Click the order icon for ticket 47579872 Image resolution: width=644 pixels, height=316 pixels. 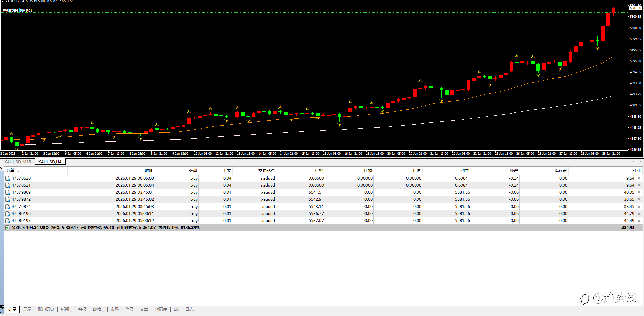[x=8, y=199]
